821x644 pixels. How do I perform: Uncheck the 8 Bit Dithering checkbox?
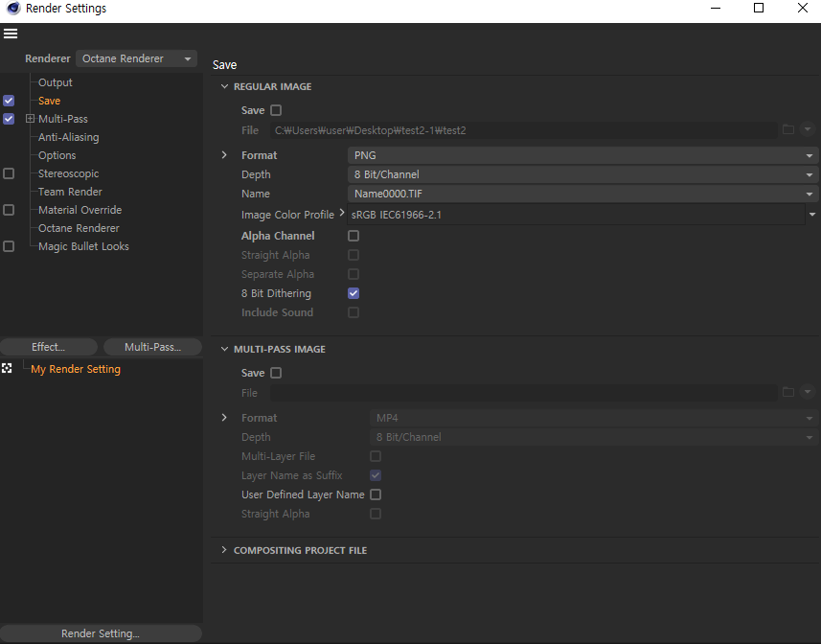pyautogui.click(x=353, y=293)
